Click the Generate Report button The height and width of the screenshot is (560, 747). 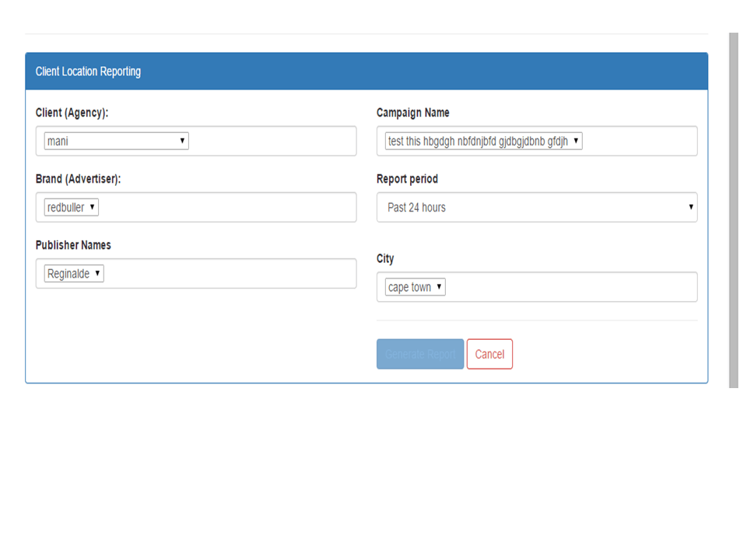(x=419, y=354)
